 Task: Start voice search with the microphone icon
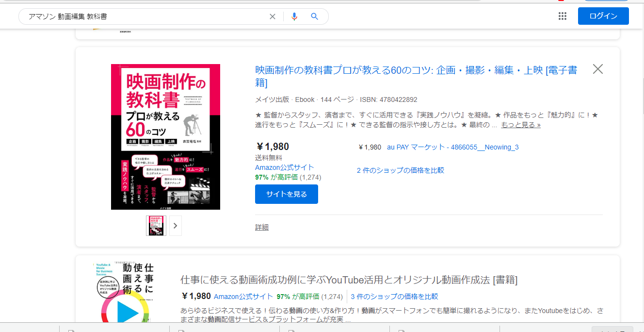(294, 17)
